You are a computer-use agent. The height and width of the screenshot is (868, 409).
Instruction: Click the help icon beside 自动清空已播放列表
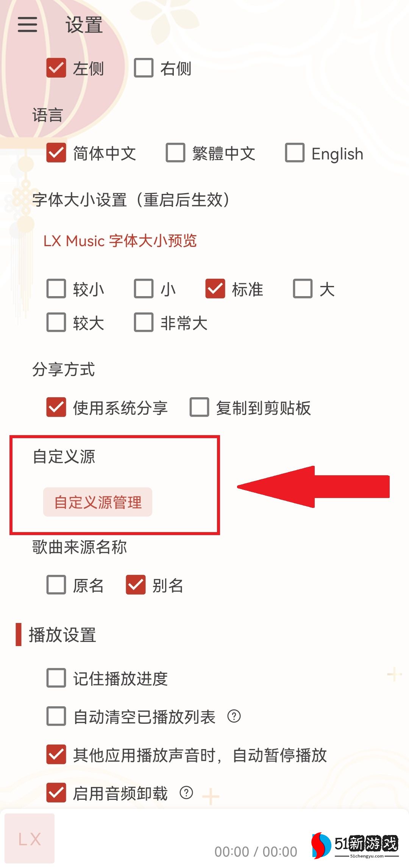click(234, 716)
